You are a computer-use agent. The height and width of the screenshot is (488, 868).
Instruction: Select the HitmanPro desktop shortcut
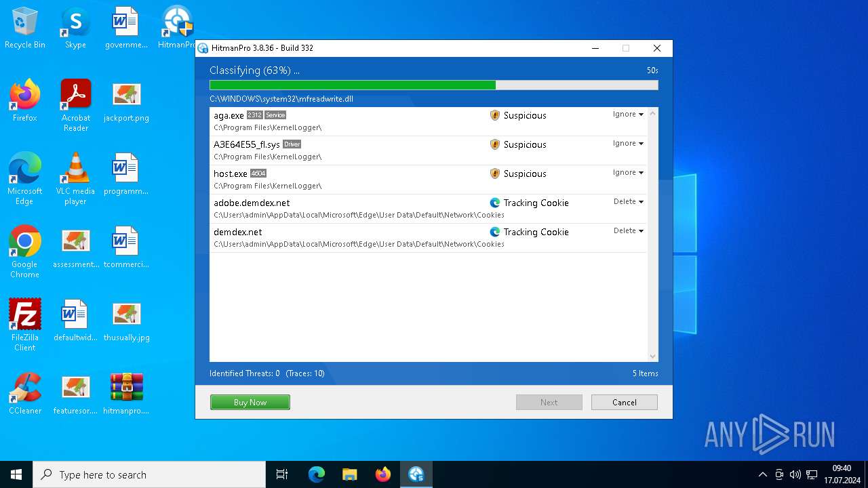point(178,28)
